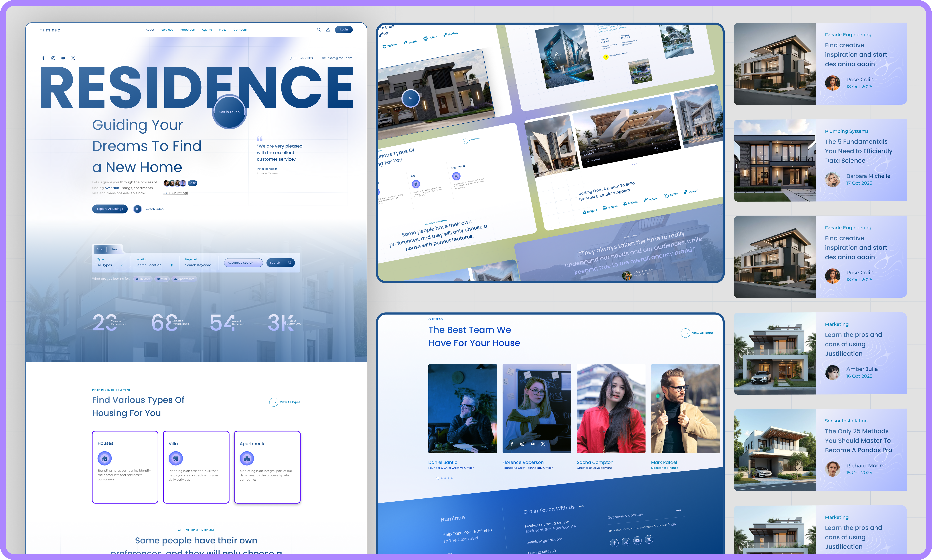
Task: Select the YouTube icon near the hero title
Action: coord(63,58)
